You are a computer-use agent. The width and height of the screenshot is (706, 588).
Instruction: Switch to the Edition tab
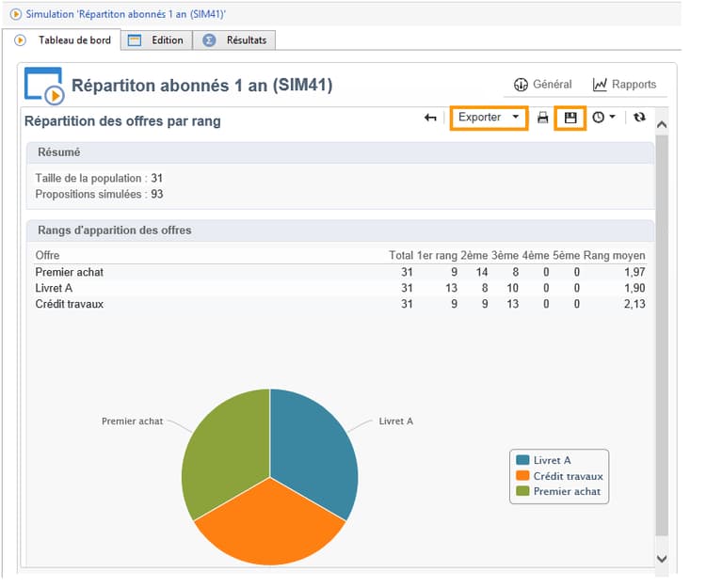(x=156, y=40)
